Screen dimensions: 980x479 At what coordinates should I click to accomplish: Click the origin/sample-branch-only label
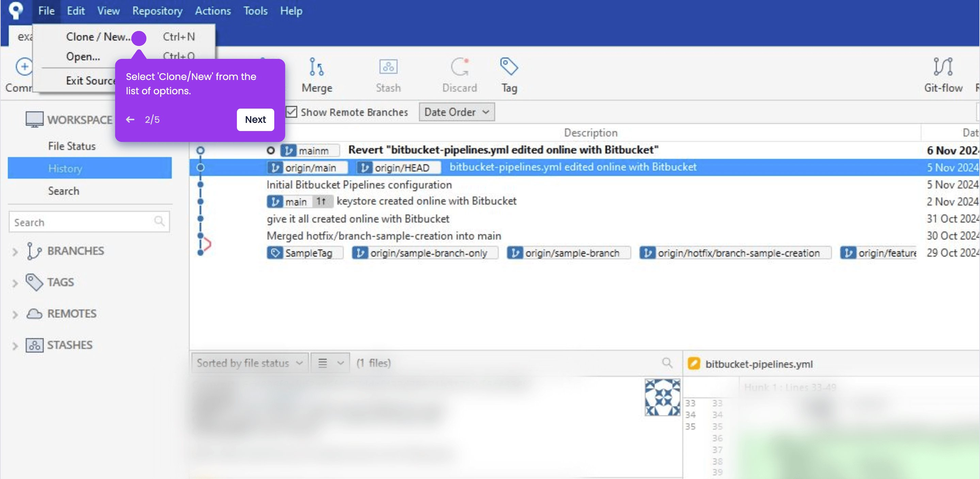425,253
